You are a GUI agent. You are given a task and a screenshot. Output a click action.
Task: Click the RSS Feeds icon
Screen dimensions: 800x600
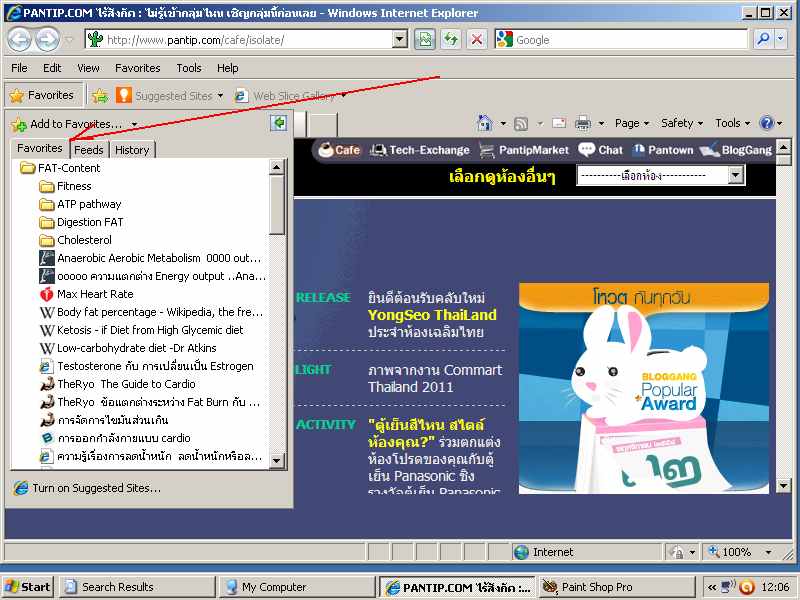pyautogui.click(x=521, y=123)
